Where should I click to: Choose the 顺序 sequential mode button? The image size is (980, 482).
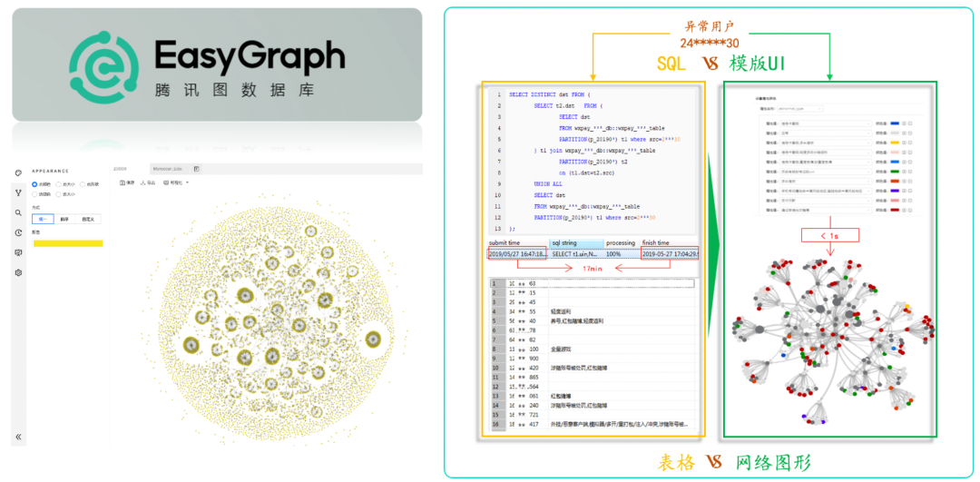64,219
